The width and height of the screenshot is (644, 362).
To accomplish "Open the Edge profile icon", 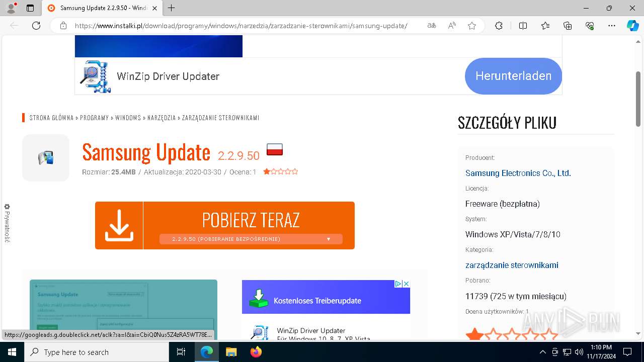I will coord(11,8).
